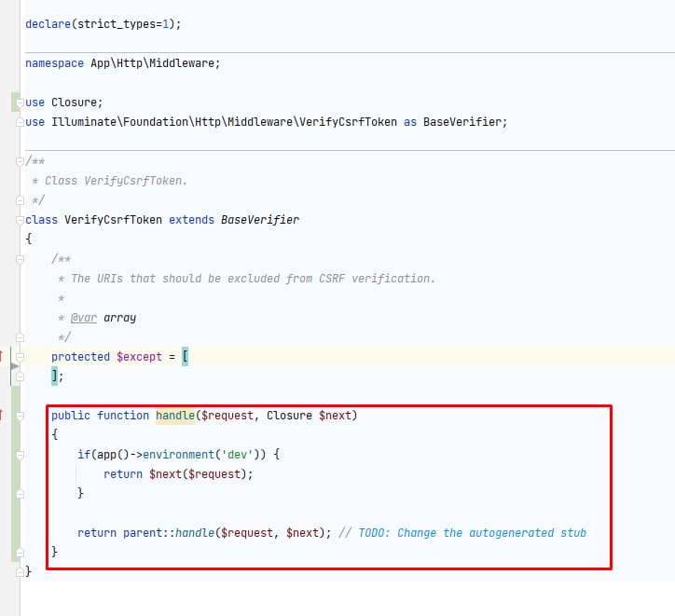Collapse the if(app()->environment) block fold marker

20,455
